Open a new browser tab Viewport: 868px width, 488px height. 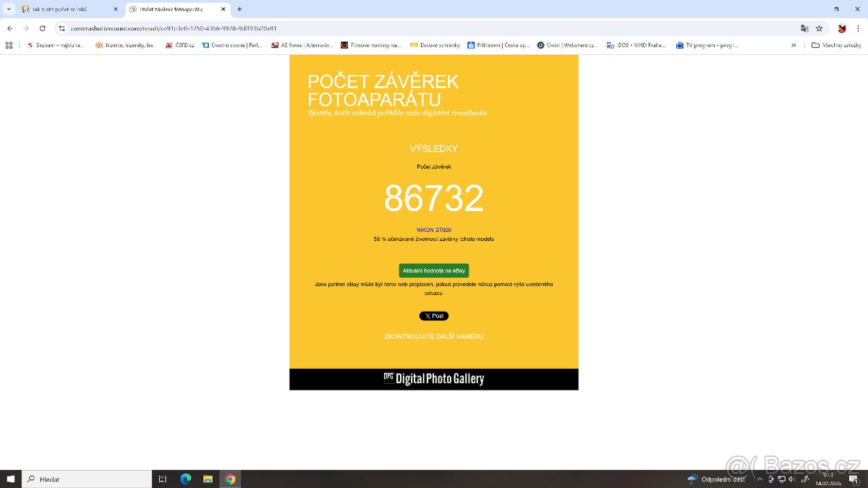pos(239,9)
